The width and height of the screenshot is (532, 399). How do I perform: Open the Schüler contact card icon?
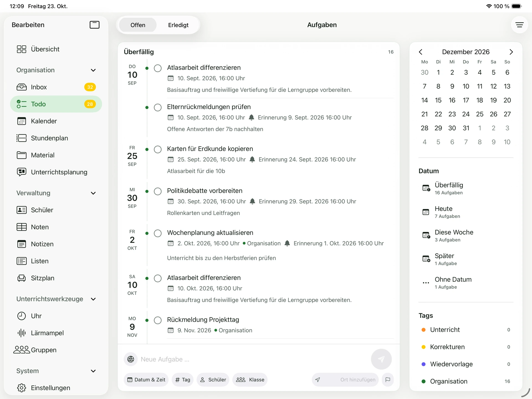[x=22, y=210]
